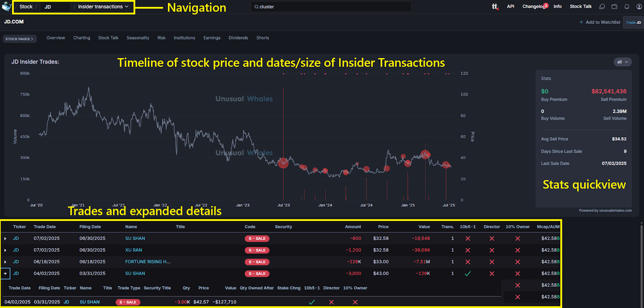Click large red trade marker at Jul '23
Viewport: 644px width, 308px height.
283,163
